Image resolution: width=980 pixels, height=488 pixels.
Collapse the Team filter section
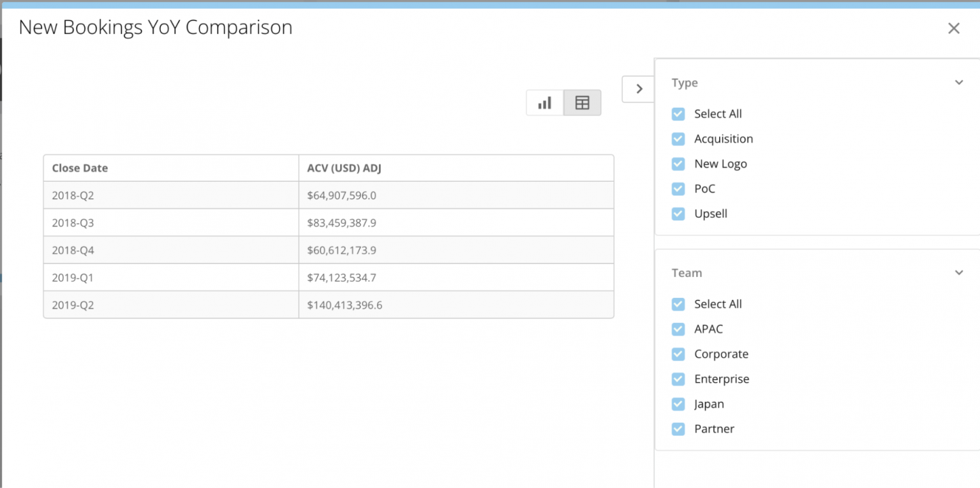pos(958,272)
